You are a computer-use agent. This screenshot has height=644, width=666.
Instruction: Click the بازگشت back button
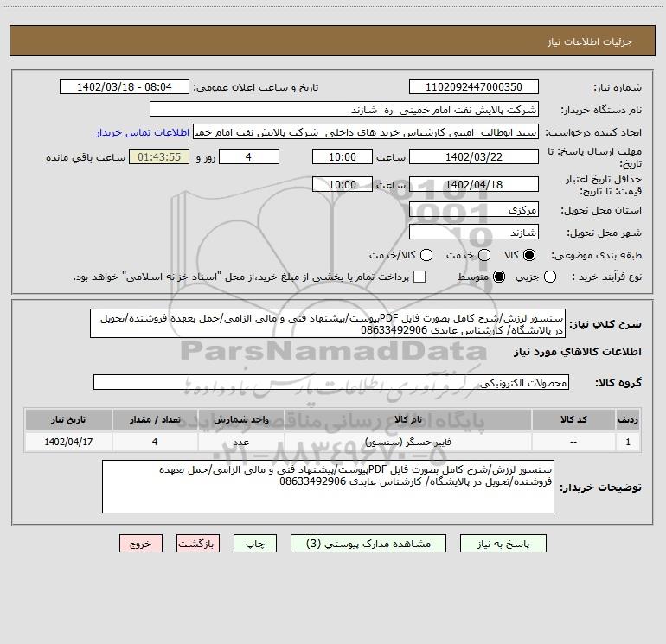coord(198,544)
